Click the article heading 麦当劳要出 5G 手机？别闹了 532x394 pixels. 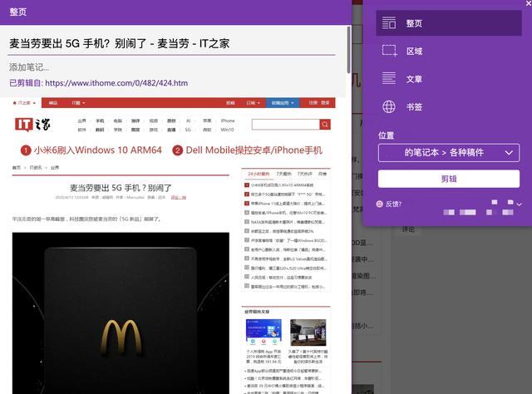121,188
